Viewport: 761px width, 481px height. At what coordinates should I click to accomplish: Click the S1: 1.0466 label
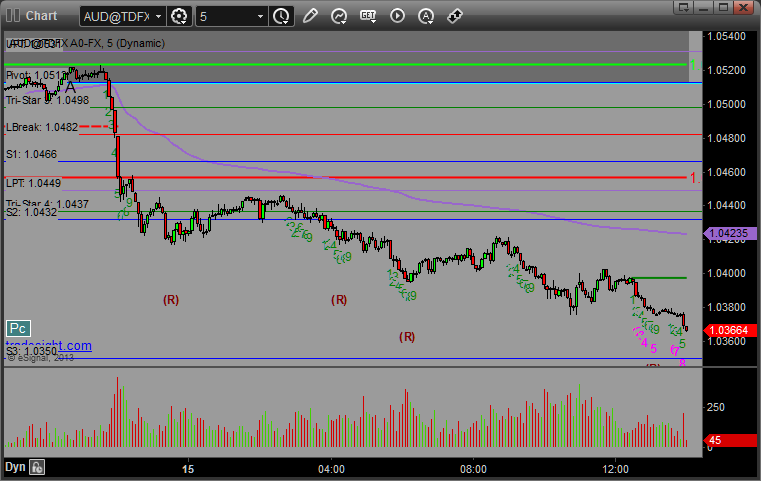tap(31, 154)
